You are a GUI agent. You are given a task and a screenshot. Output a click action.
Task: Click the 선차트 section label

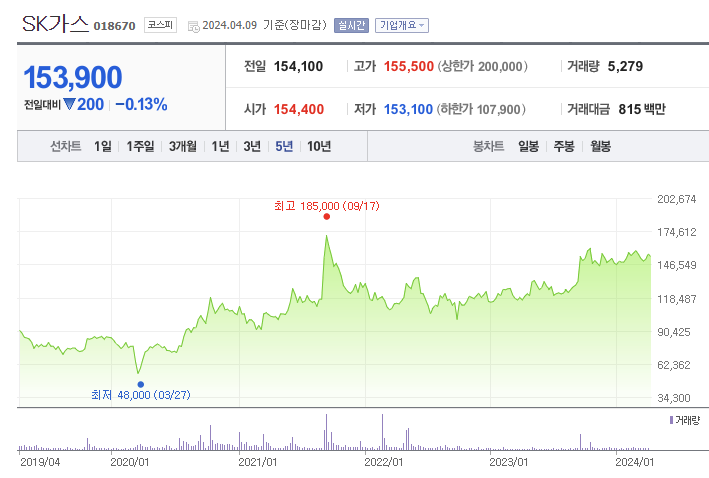pos(66,146)
